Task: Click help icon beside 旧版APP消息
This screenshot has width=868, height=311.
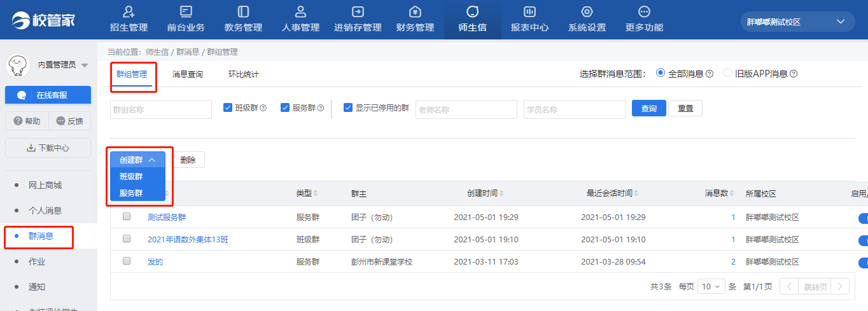Action: click(x=794, y=74)
